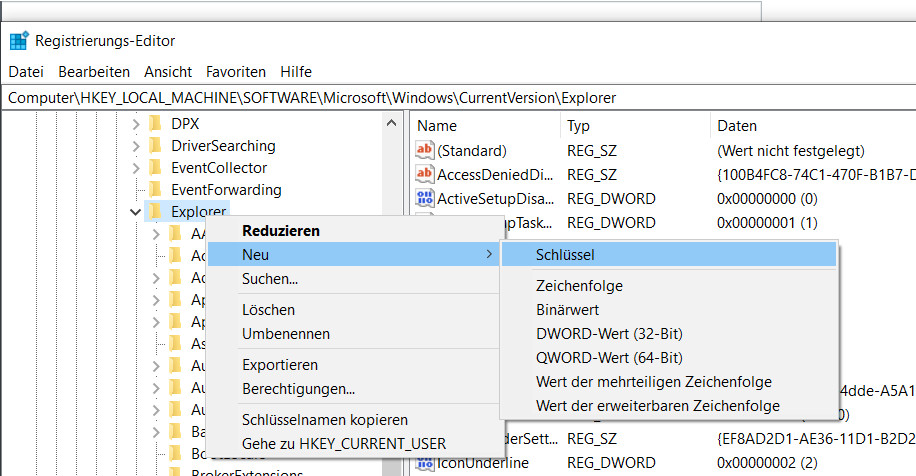
Task: Collapse the Explorer tree node
Action: 136,212
